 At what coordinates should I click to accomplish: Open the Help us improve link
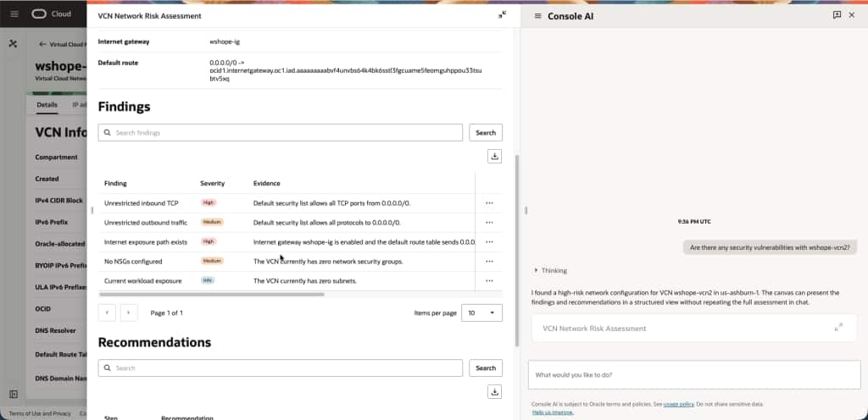tap(553, 412)
